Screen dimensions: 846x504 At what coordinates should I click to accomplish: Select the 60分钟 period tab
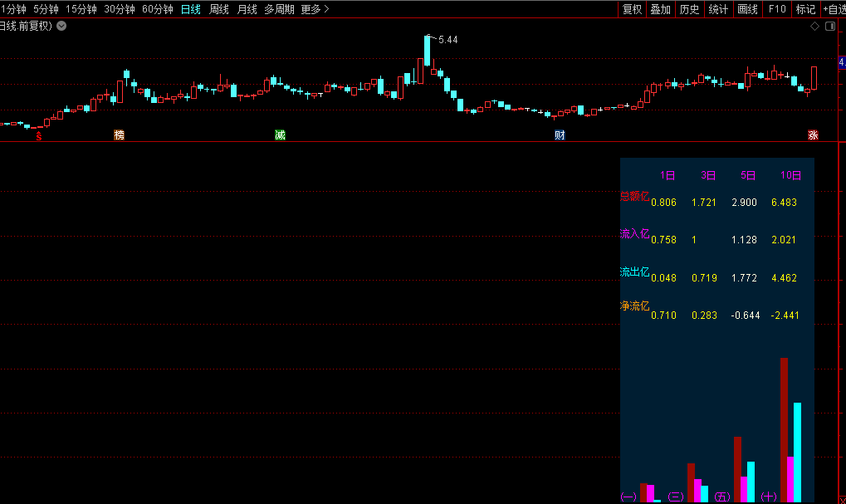pos(158,9)
